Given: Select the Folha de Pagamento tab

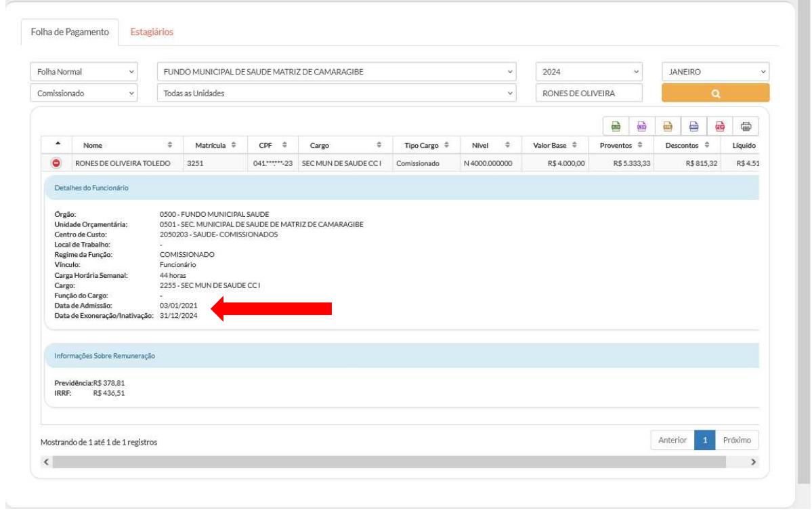Looking at the screenshot, I should point(70,32).
